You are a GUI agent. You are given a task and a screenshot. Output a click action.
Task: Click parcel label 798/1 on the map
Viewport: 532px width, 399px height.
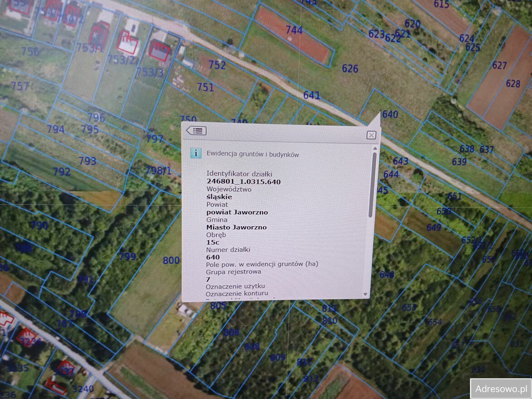[x=159, y=170]
